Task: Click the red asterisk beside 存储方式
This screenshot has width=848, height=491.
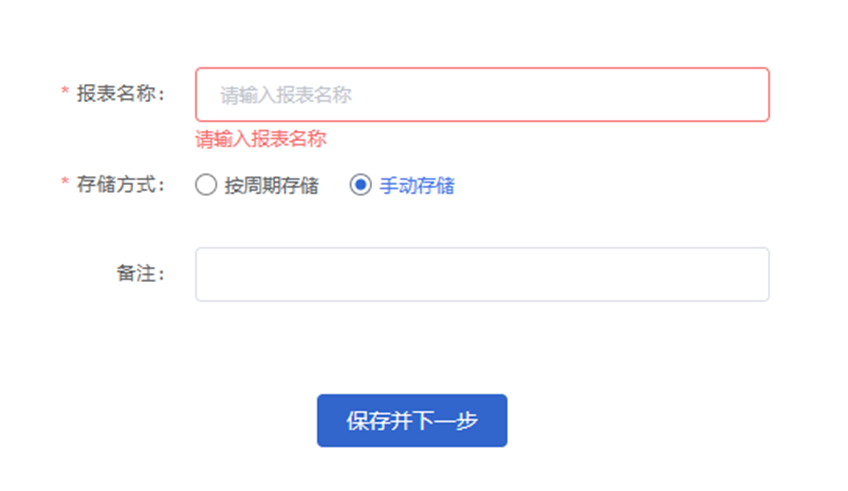Action: [x=65, y=182]
